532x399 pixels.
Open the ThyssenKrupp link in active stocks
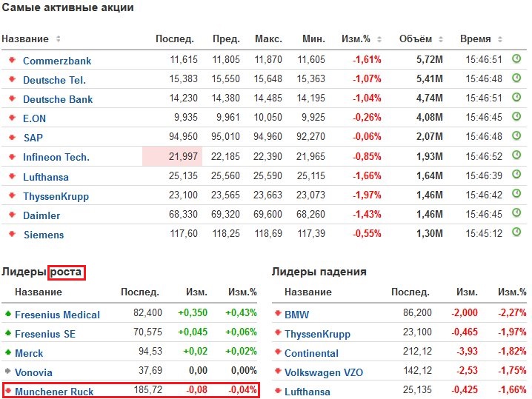(56, 196)
